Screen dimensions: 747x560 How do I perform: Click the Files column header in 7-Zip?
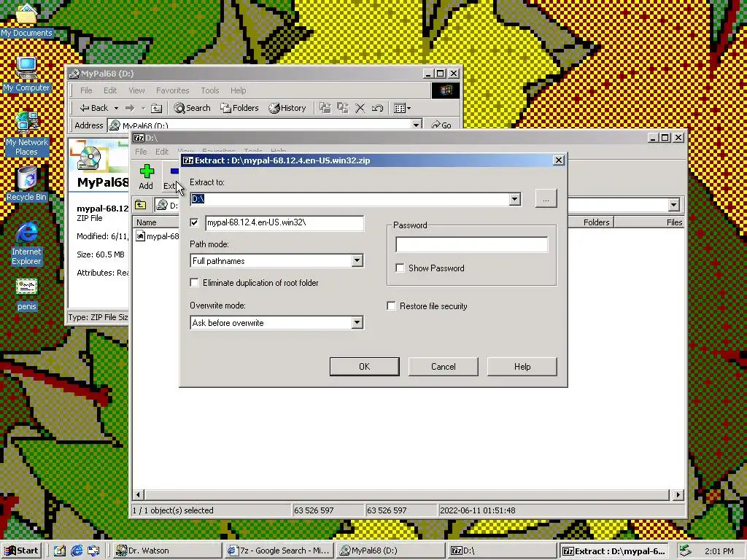(x=649, y=222)
